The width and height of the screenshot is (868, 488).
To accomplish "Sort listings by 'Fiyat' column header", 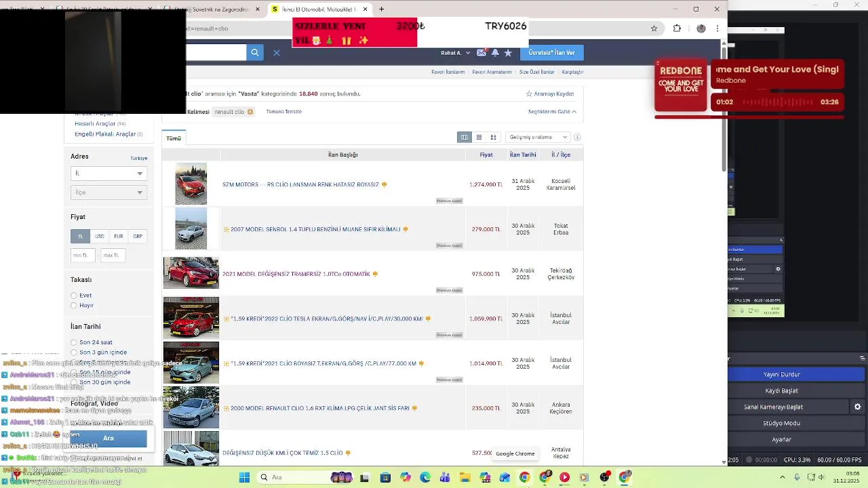I will [486, 155].
